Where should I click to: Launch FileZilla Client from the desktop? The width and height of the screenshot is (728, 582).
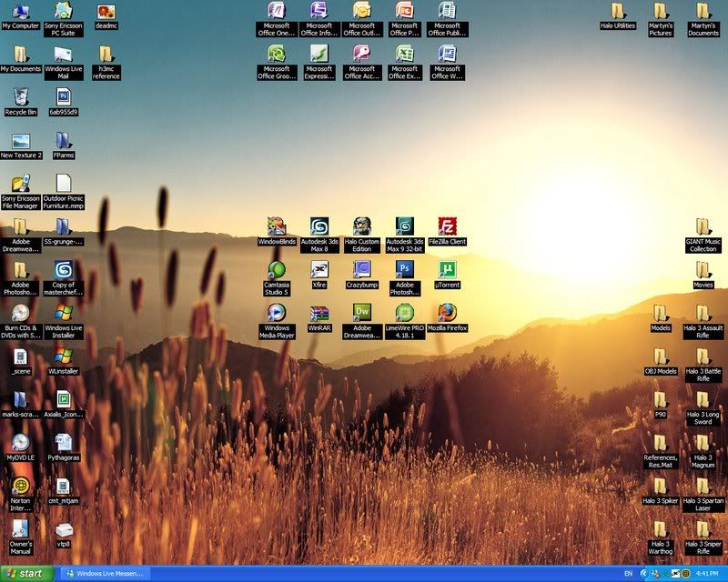pyautogui.click(x=448, y=226)
